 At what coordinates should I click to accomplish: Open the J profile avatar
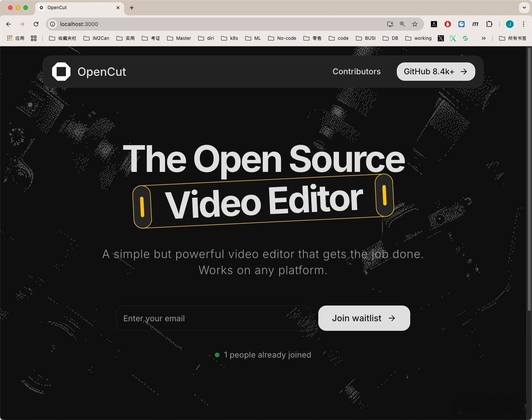(510, 24)
